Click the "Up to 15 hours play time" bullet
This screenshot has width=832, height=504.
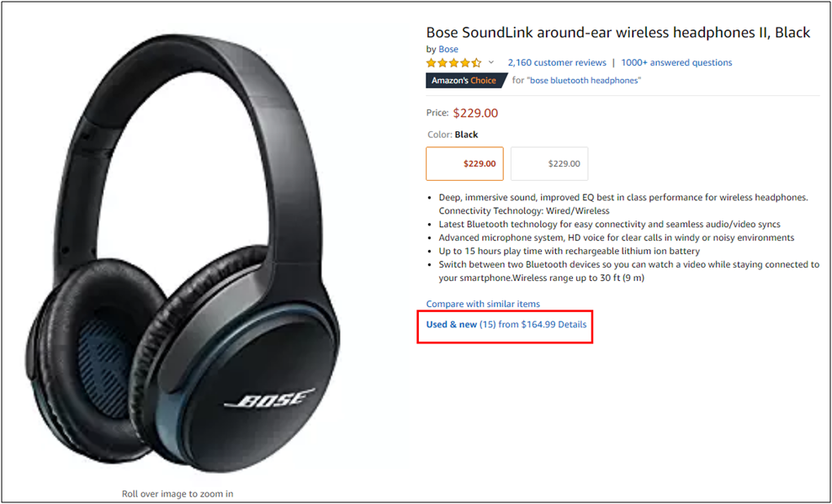pyautogui.click(x=569, y=251)
